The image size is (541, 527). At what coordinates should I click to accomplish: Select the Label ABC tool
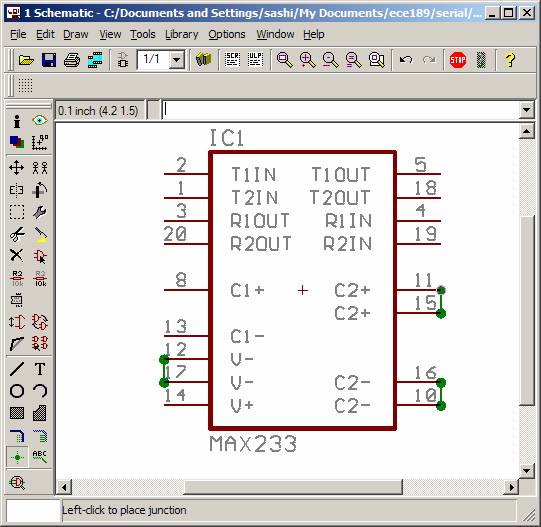40,457
